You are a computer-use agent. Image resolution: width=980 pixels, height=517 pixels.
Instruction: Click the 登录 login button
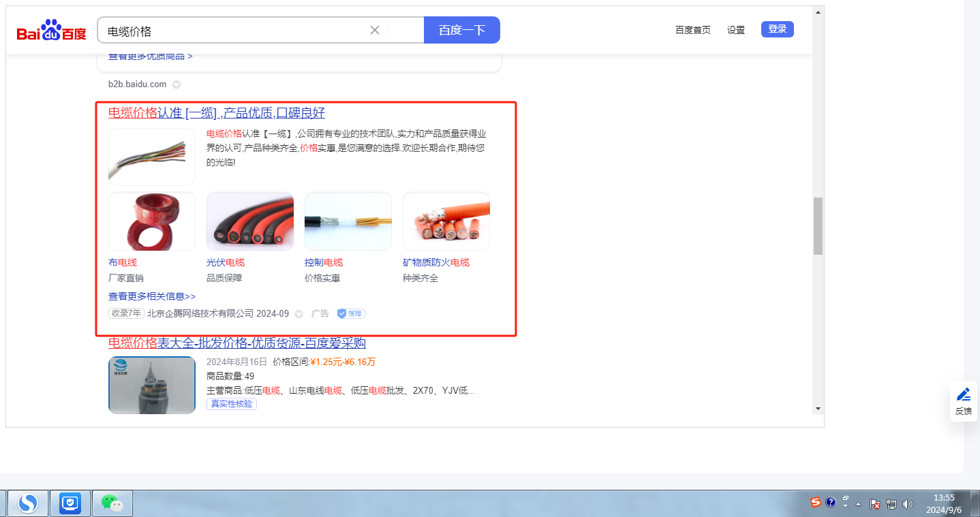pos(778,29)
